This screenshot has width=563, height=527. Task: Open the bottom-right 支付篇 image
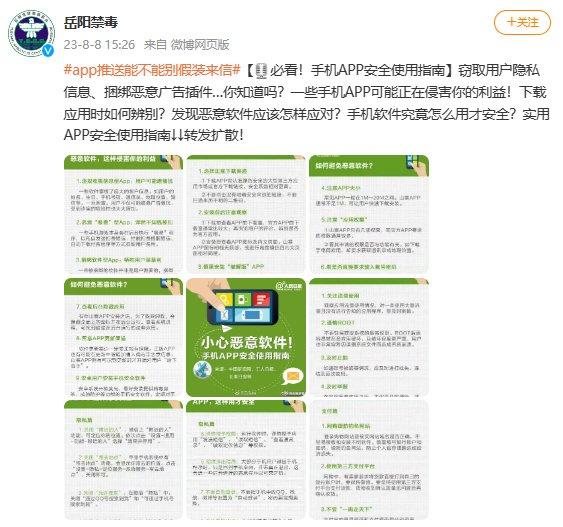click(x=369, y=460)
